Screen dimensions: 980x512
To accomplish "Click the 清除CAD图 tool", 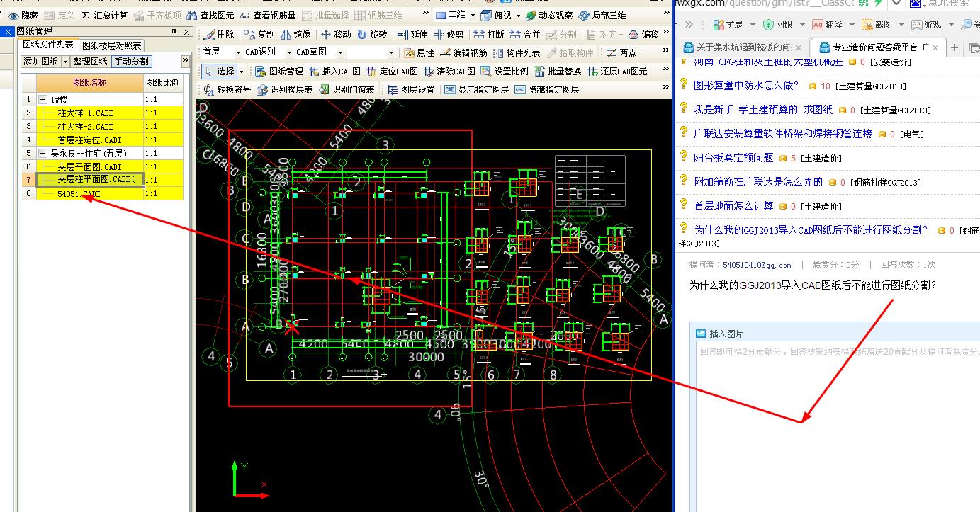I will 449,71.
